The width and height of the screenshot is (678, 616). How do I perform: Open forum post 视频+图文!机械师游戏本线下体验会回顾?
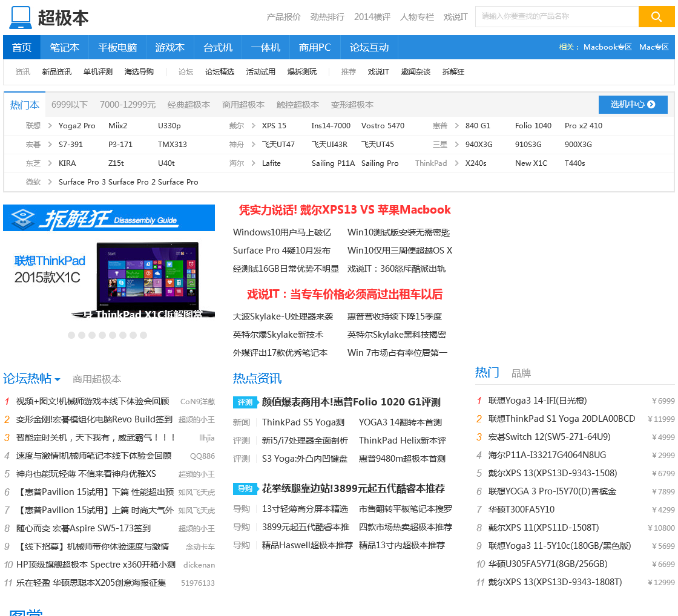point(93,401)
